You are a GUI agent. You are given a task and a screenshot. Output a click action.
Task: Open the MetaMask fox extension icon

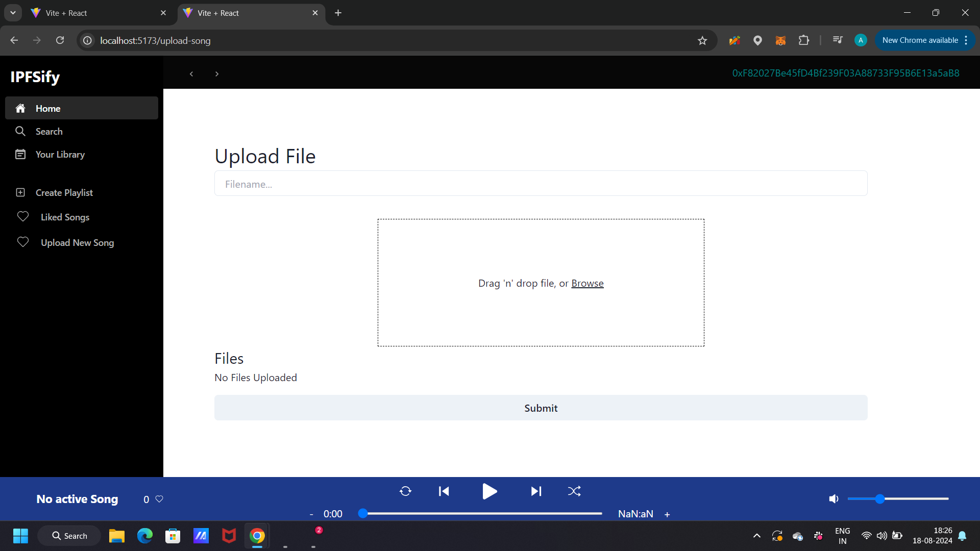tap(780, 41)
